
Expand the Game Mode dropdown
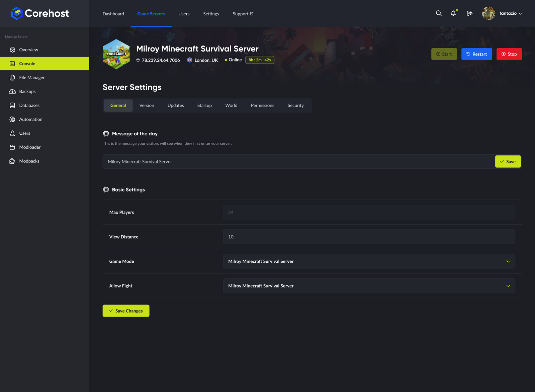(x=369, y=261)
